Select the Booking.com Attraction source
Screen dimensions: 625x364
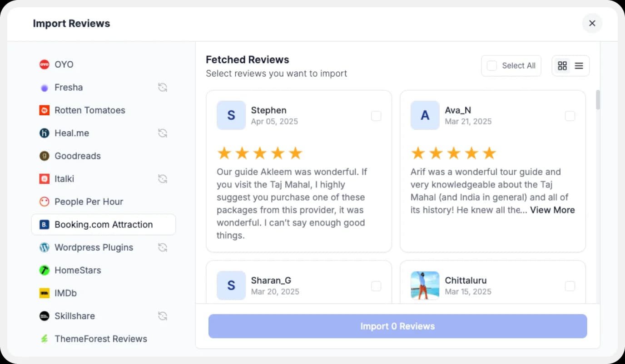[x=103, y=224]
